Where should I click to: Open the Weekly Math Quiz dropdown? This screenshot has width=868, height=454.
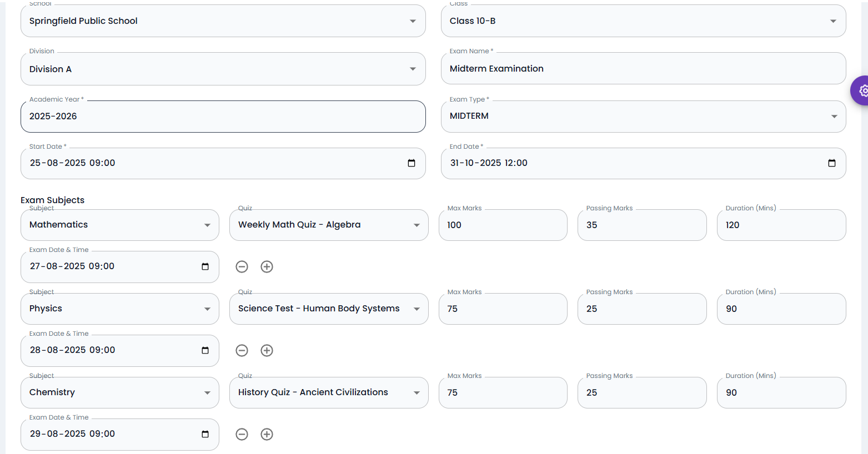coord(417,225)
